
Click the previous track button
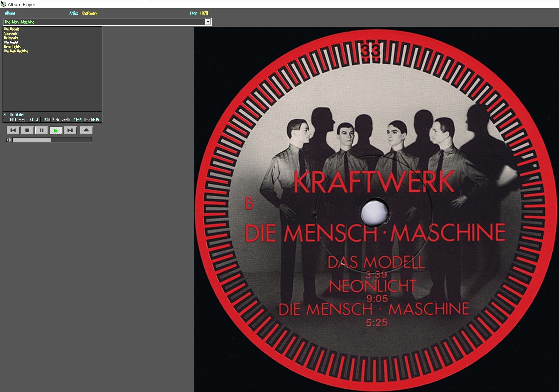(x=13, y=131)
